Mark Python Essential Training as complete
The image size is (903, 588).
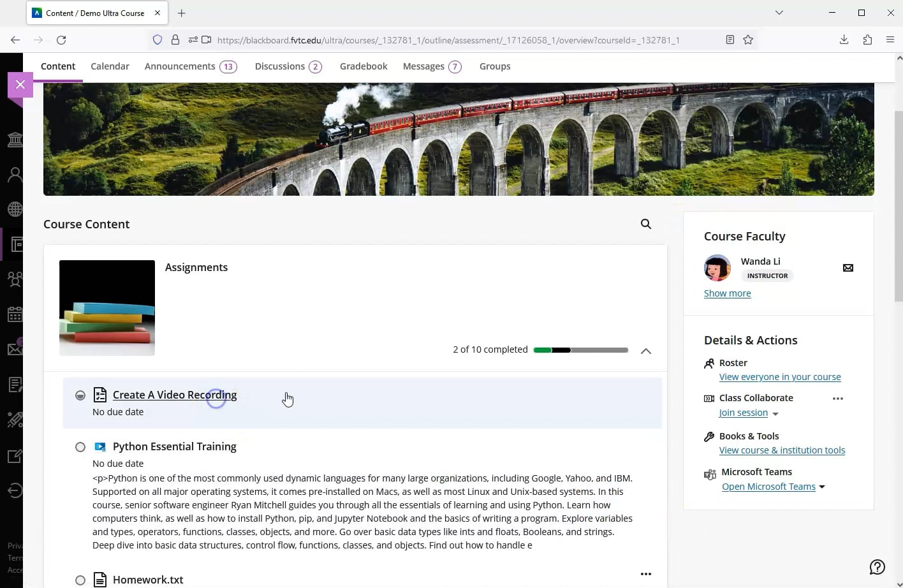80,447
